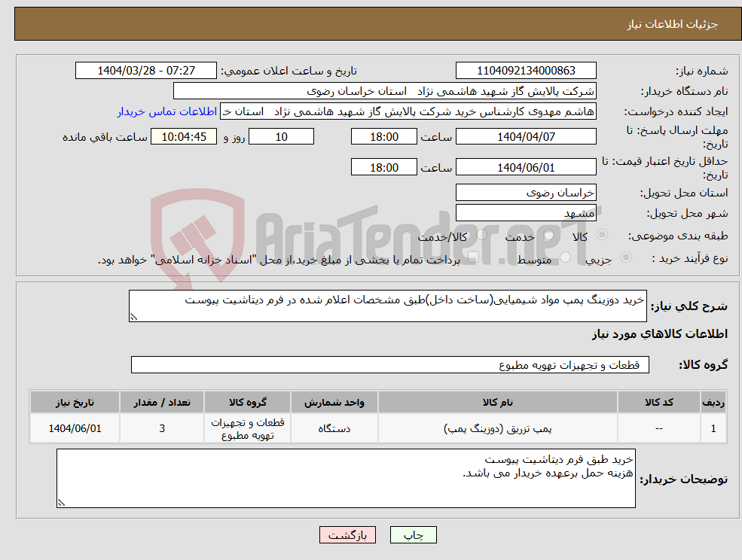Image resolution: width=742 pixels, height=560 pixels.
Task: Open اطلاعات تماس خریدار contact link
Action: pyautogui.click(x=167, y=111)
